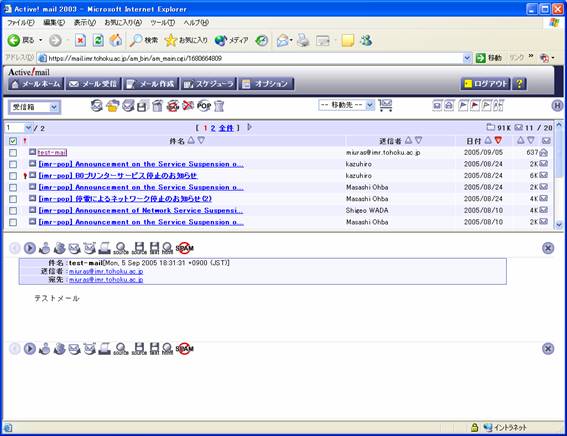This screenshot has height=436, width=567.
Task: Click the IE address URL field
Action: coord(250,58)
